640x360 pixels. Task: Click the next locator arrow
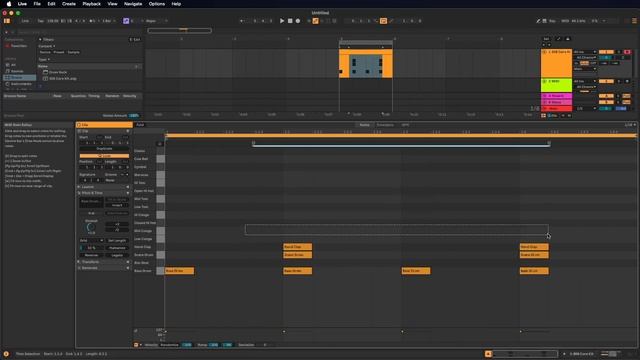point(549,45)
